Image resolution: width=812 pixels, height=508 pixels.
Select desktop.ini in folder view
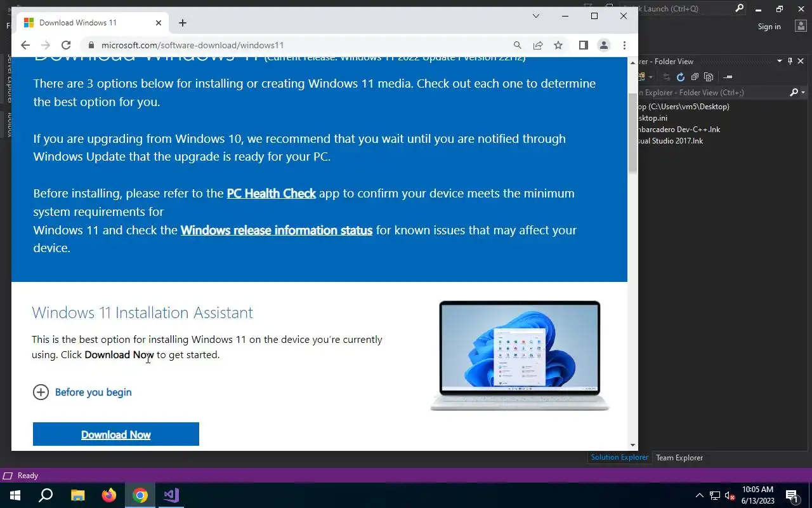pos(653,118)
